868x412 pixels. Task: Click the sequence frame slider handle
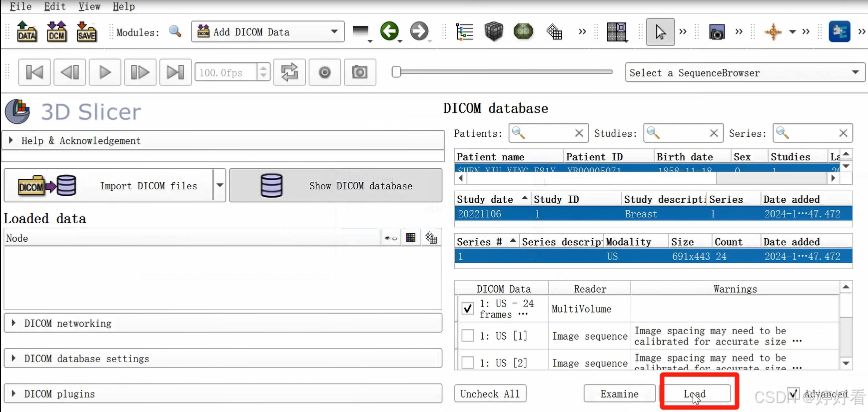[x=396, y=72]
